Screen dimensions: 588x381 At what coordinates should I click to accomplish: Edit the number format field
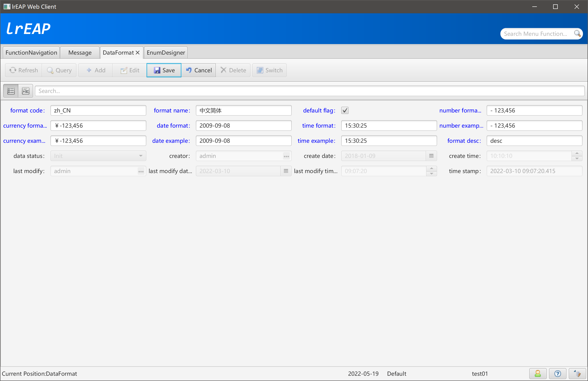coord(534,111)
